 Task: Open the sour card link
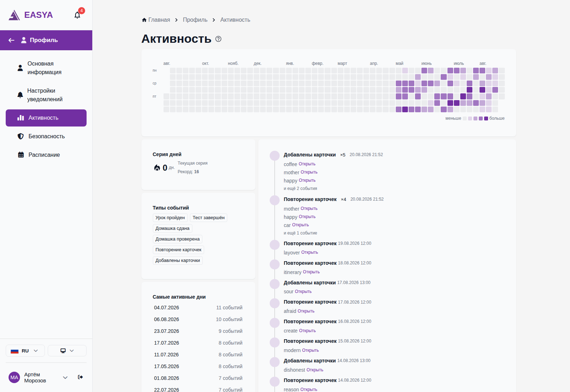click(x=303, y=292)
